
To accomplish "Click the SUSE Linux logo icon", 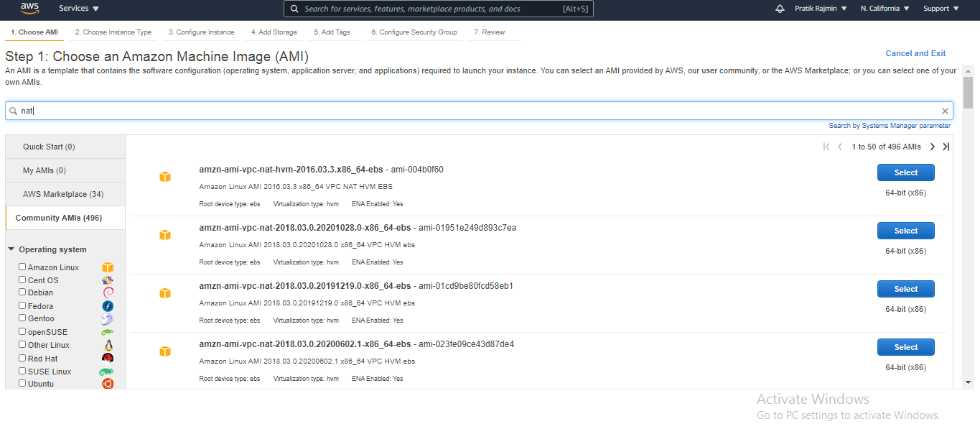I will (107, 372).
